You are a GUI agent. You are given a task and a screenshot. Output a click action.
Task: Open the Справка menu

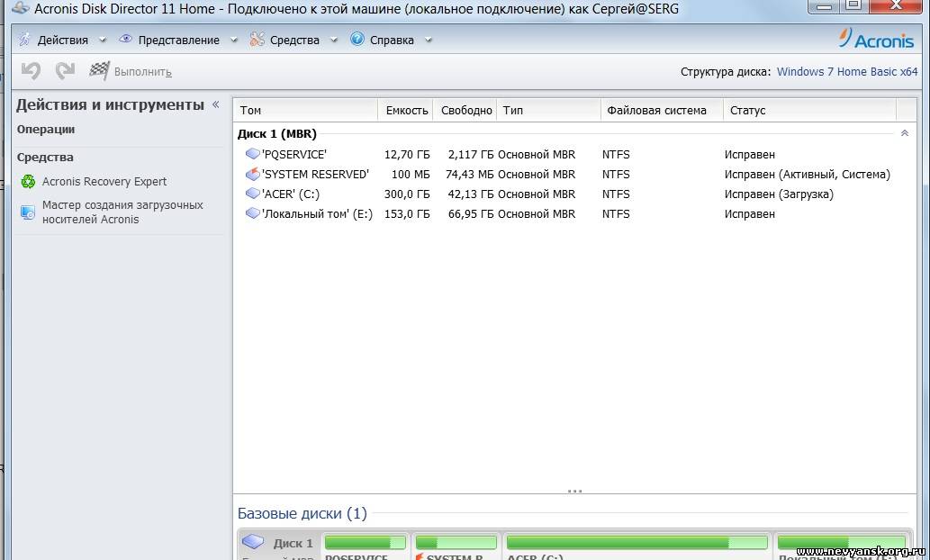tap(392, 40)
